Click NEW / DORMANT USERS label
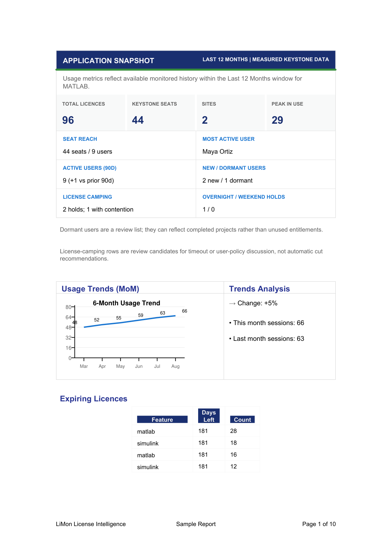 pyautogui.click(x=234, y=168)
